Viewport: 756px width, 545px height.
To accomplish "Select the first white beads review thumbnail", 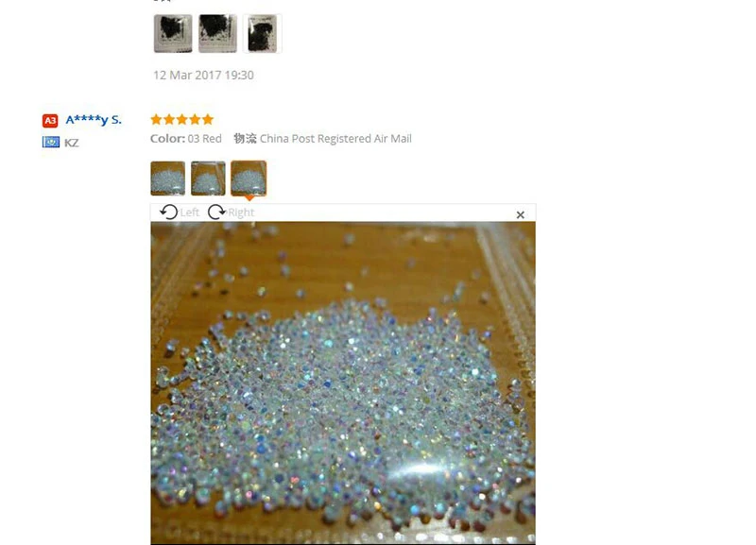I will (168, 179).
